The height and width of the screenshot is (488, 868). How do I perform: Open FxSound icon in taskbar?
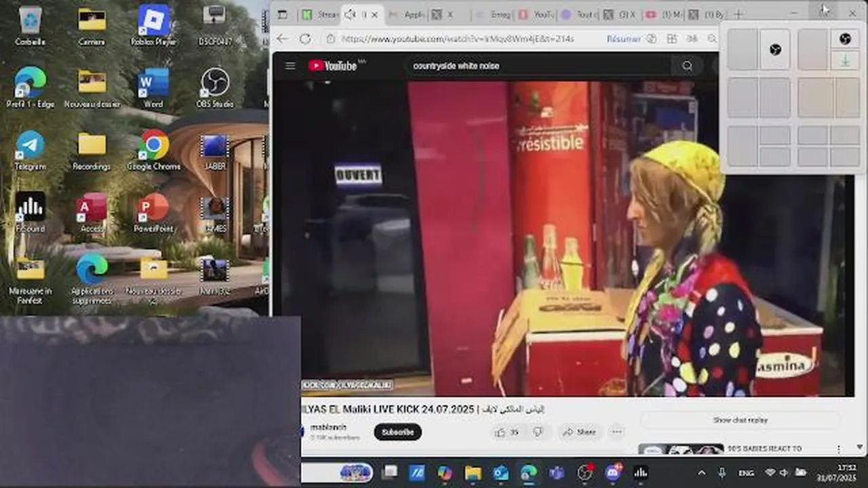[x=640, y=472]
